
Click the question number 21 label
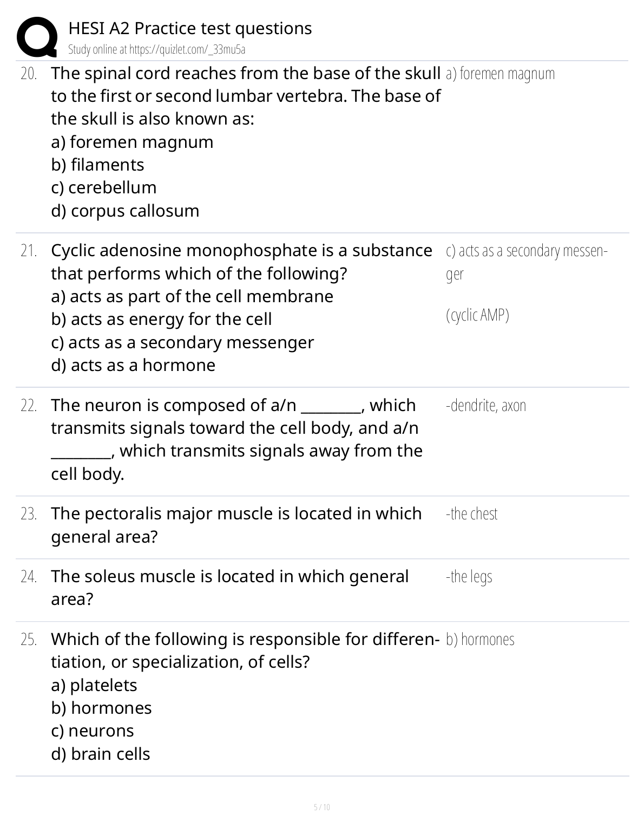(x=29, y=251)
